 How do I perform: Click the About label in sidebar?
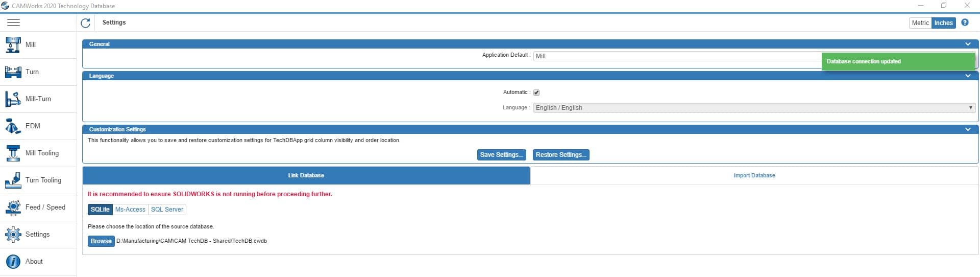pos(34,262)
